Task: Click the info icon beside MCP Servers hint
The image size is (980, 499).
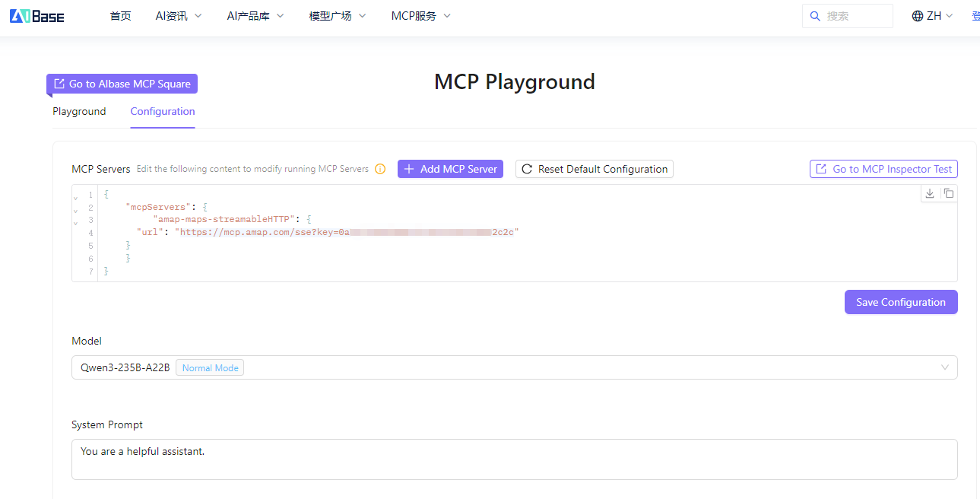Action: pos(380,169)
